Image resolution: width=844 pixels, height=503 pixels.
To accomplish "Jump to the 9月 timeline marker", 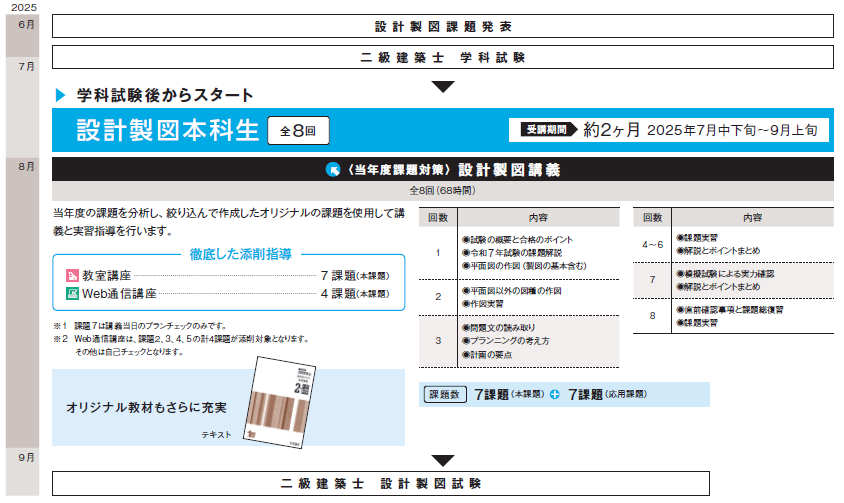I will (x=26, y=456).
